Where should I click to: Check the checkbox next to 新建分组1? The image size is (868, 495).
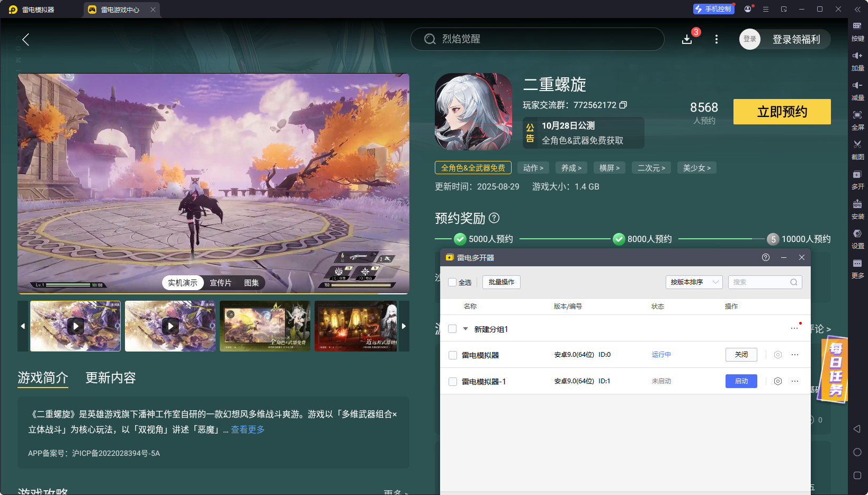pos(452,329)
